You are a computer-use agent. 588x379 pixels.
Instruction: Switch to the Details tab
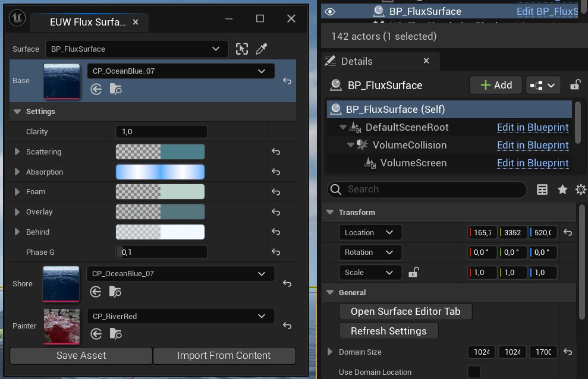[357, 61]
